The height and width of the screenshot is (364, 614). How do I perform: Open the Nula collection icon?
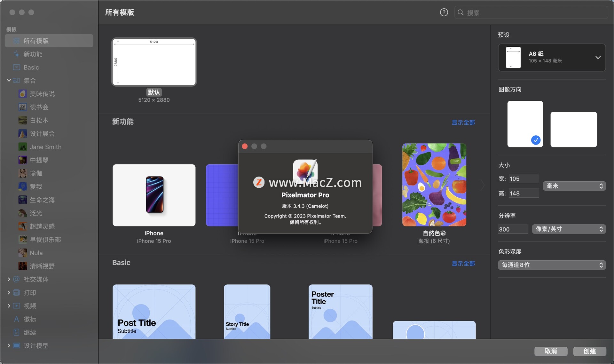click(x=22, y=253)
